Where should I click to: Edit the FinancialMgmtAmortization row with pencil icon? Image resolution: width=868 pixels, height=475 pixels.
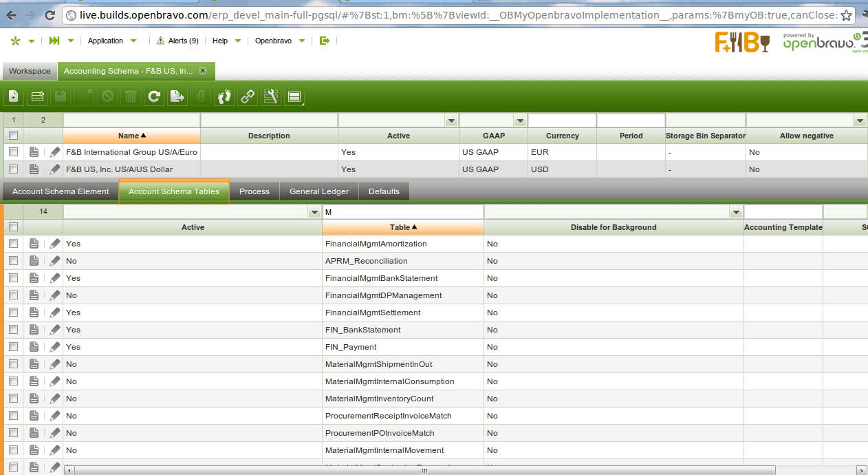[x=55, y=244]
